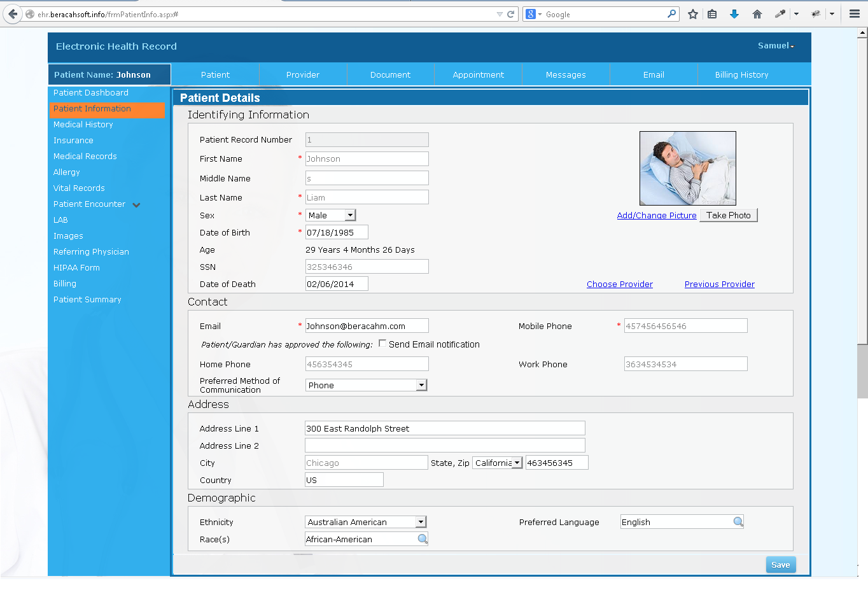Click the Zip code field
Screen dimensions: 868x597
tap(557, 463)
